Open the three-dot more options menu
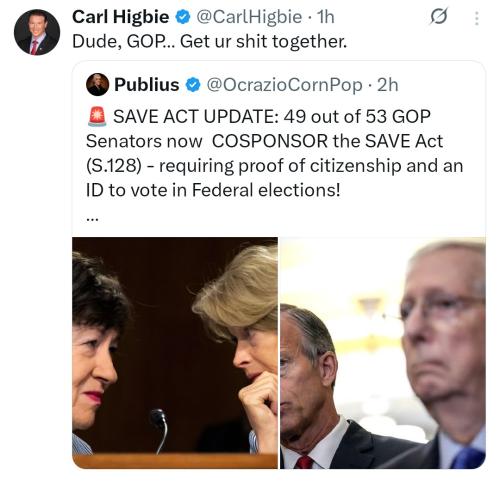The height and width of the screenshot is (482, 500). 477,18
